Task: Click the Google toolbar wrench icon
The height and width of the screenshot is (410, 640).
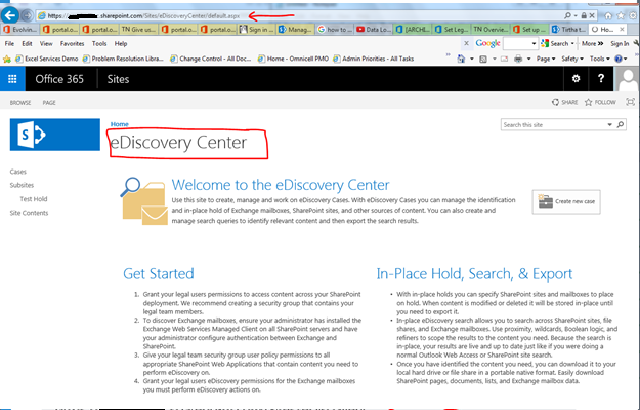Action: point(636,43)
